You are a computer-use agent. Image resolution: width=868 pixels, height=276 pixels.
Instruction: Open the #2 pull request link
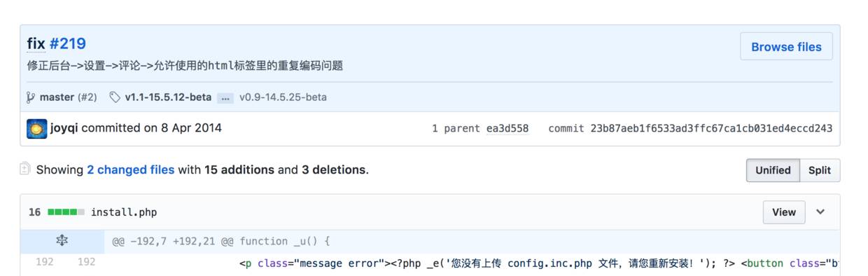(x=87, y=97)
